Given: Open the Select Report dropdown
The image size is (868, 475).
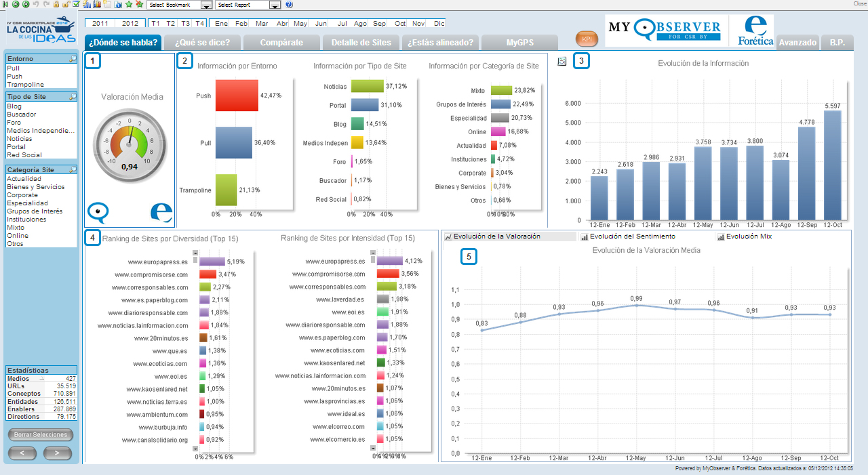Looking at the screenshot, I should 275,5.
